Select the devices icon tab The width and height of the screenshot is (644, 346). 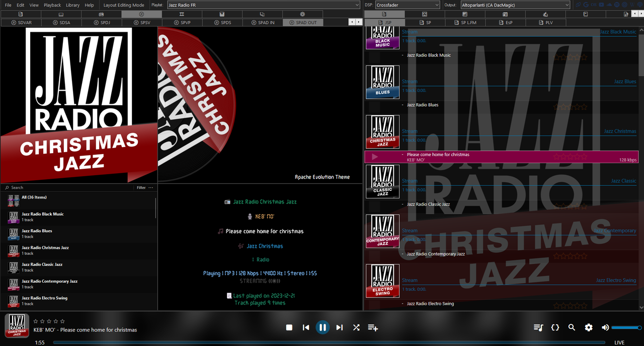click(x=262, y=14)
